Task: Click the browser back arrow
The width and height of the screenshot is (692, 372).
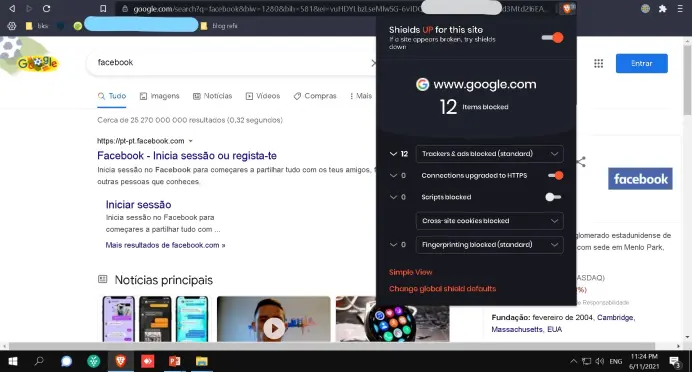Action: (x=12, y=8)
